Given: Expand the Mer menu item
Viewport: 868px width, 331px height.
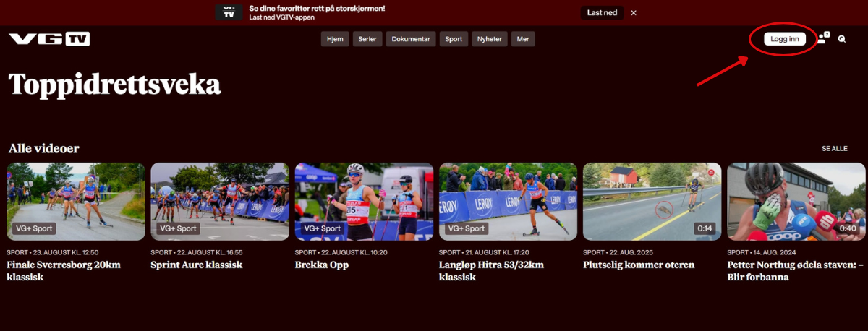Looking at the screenshot, I should pos(523,39).
